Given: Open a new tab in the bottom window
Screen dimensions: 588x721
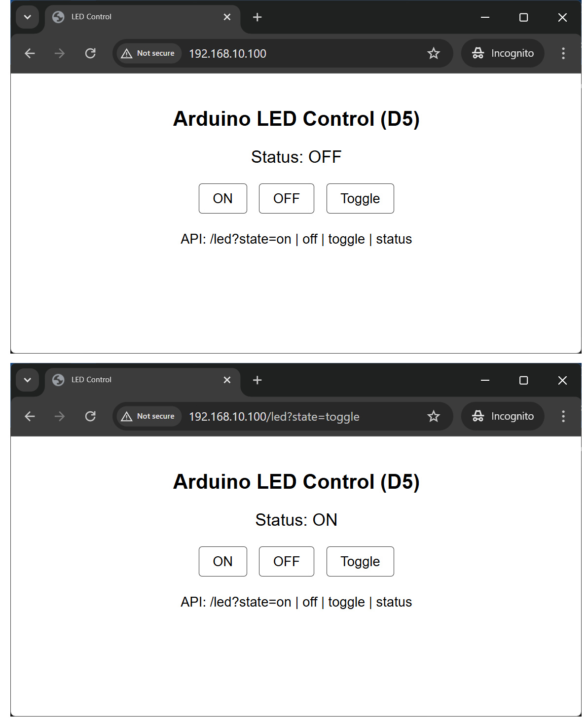Looking at the screenshot, I should 257,380.
